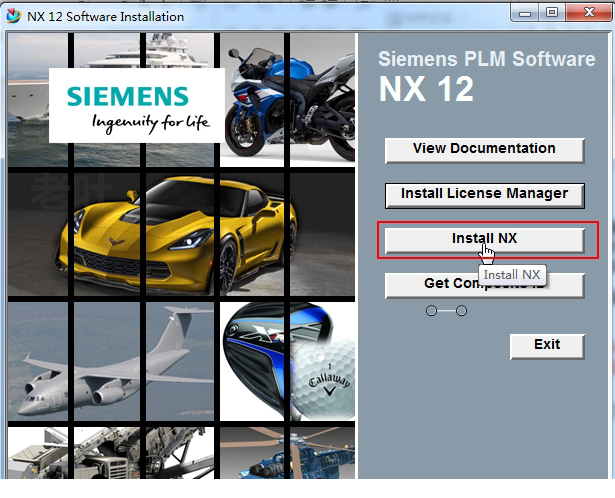615x498 pixels.
Task: Maximize the installer window
Action: tap(551, 13)
